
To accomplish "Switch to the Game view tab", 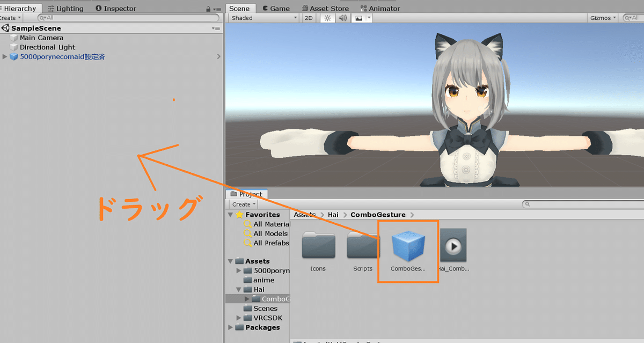I will tap(276, 9).
